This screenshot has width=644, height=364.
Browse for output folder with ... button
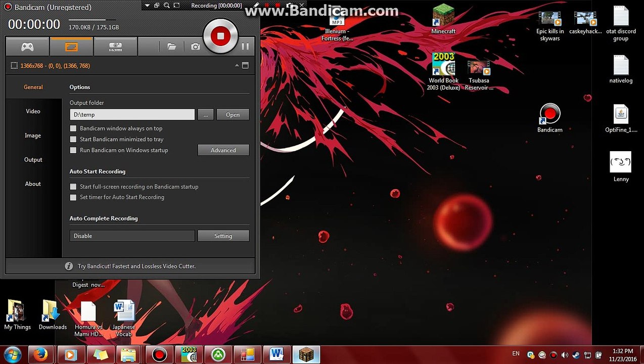click(x=206, y=115)
